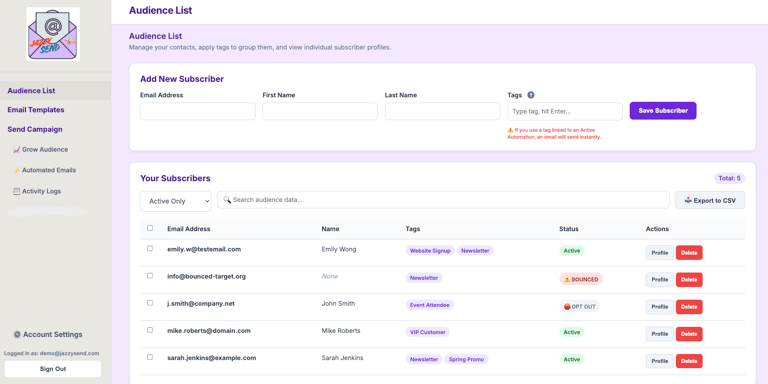Image resolution: width=768 pixels, height=384 pixels.
Task: Navigate to Automated Emails
Action: point(45,170)
